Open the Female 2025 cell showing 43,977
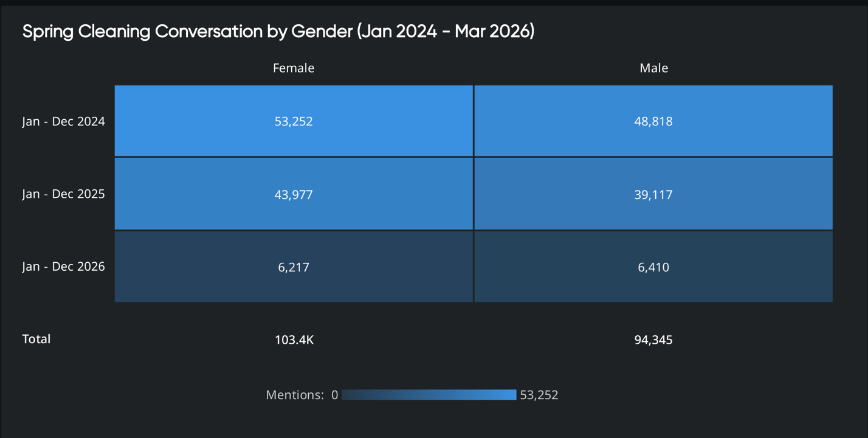The height and width of the screenshot is (438, 868). pos(294,194)
